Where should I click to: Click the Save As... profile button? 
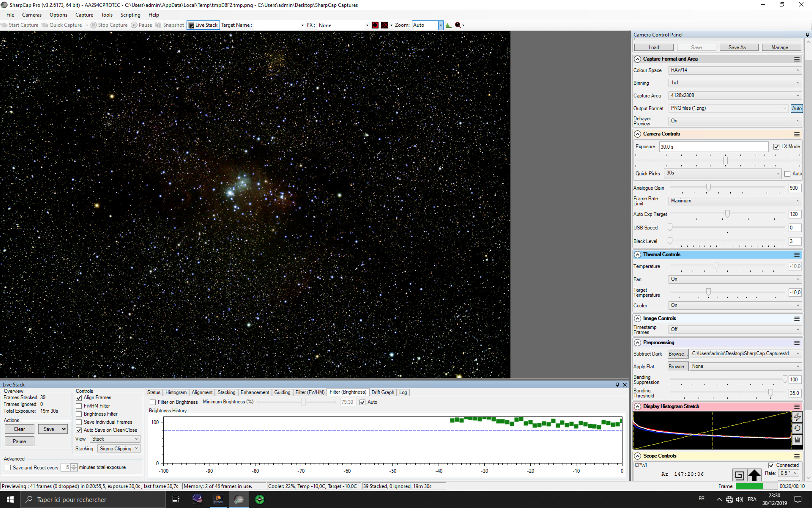(x=739, y=48)
